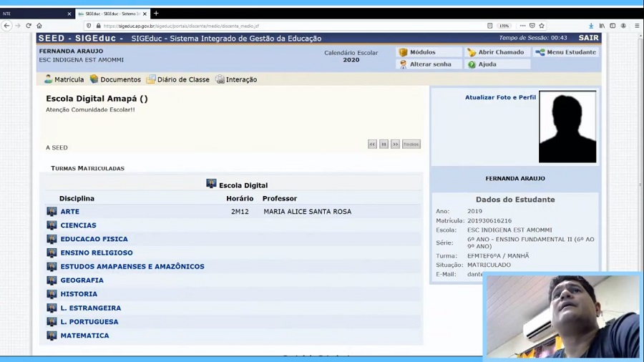Click the Pocket save icon
644x362 pixels.
(532, 26)
